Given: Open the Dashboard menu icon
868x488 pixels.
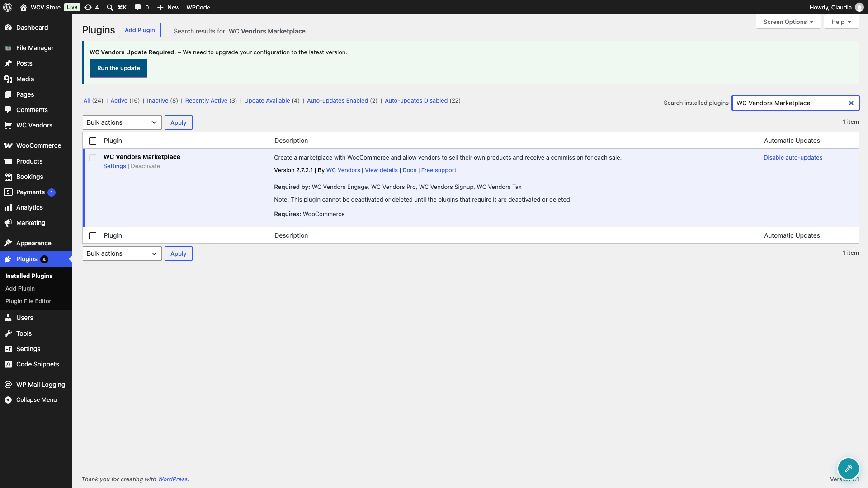Looking at the screenshot, I should point(8,28).
